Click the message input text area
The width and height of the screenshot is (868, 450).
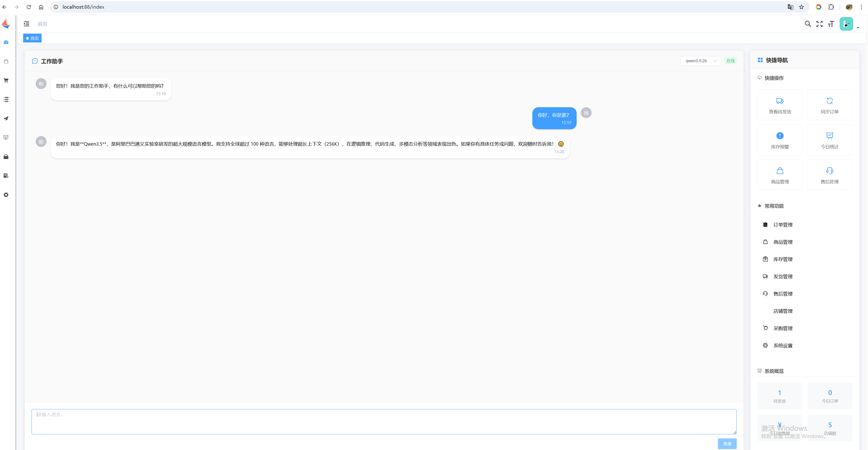tap(383, 421)
